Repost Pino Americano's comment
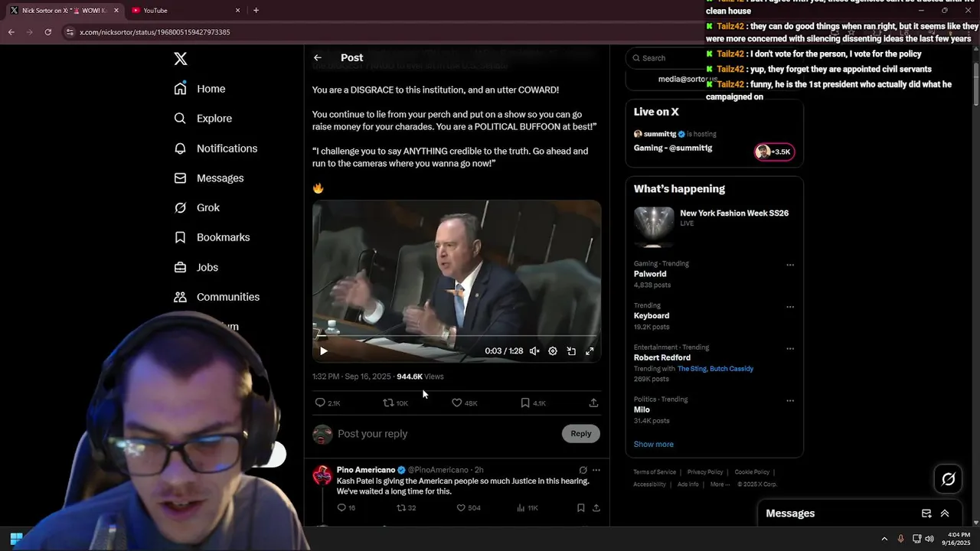The image size is (980, 551). click(406, 508)
